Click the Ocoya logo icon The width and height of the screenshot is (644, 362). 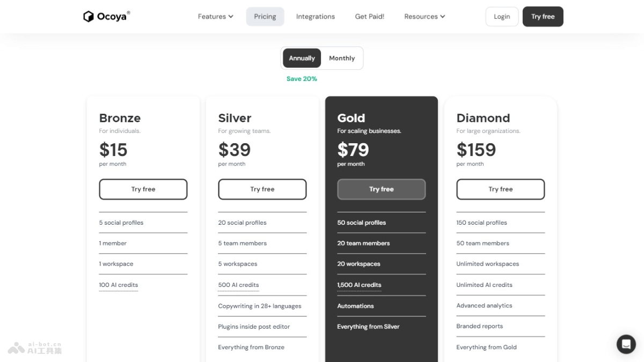(x=89, y=17)
